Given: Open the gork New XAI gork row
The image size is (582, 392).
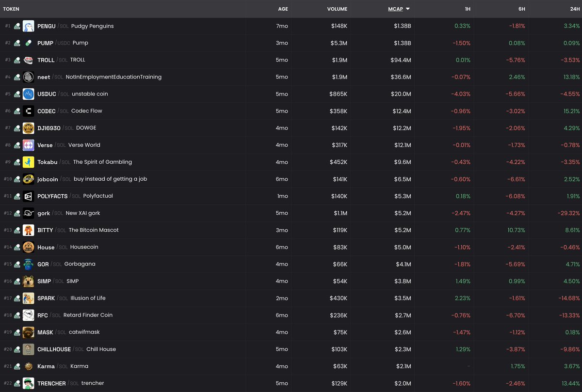Looking at the screenshot, I should [82, 213].
